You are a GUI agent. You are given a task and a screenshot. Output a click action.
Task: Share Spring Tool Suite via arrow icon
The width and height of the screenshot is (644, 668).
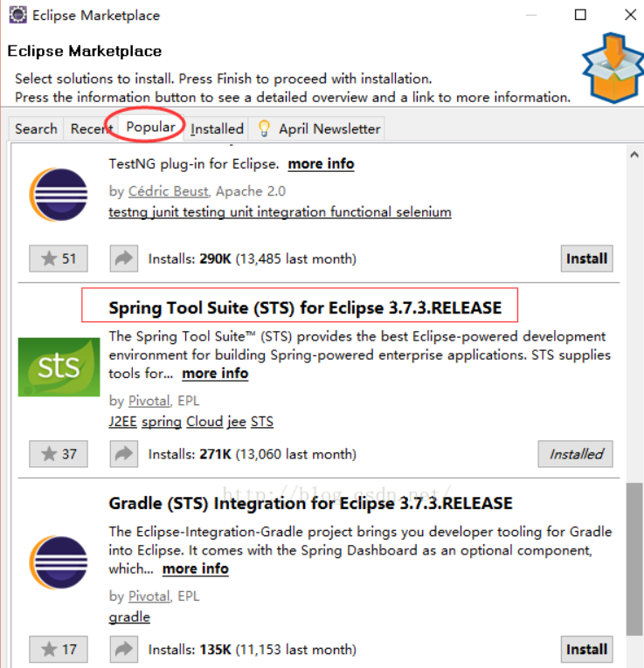pos(124,454)
